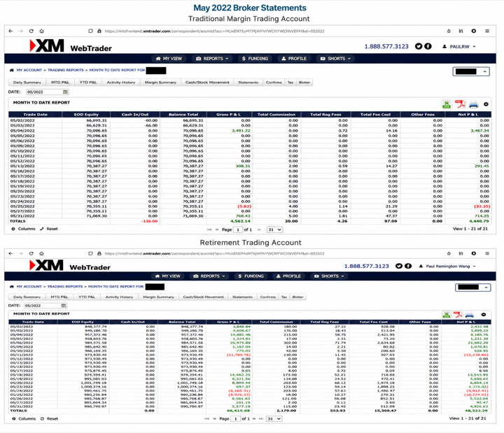Image resolution: width=504 pixels, height=433 pixels.
Task: Switch to the YTD P&L tab in top account
Action: tap(88, 83)
